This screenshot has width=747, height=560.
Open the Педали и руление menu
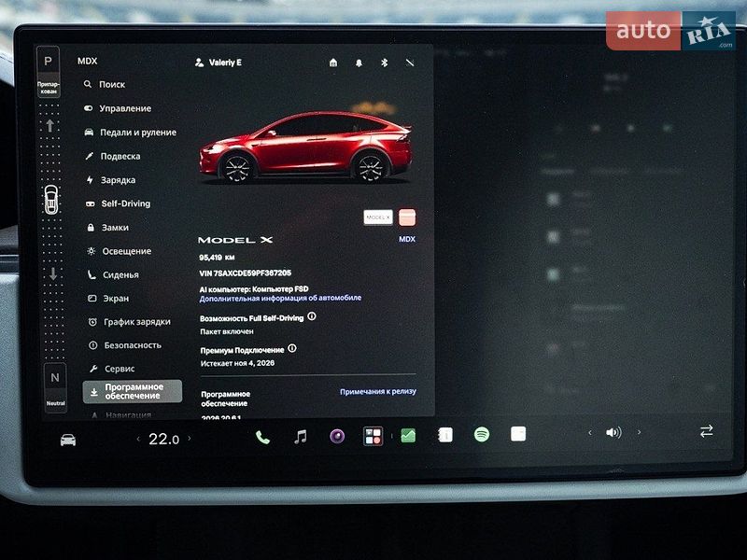130,133
